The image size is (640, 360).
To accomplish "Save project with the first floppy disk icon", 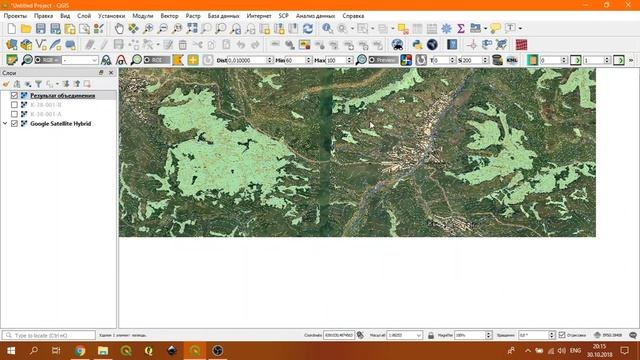I will (x=40, y=29).
